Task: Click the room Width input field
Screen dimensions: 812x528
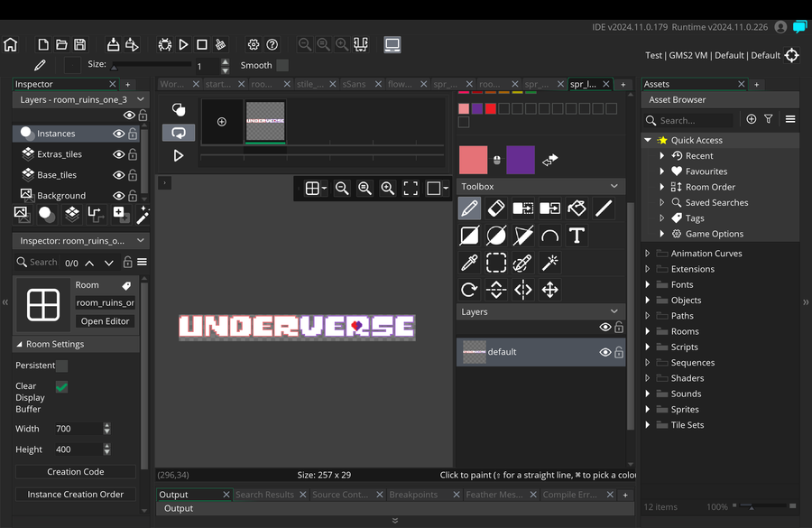Action: pos(78,429)
